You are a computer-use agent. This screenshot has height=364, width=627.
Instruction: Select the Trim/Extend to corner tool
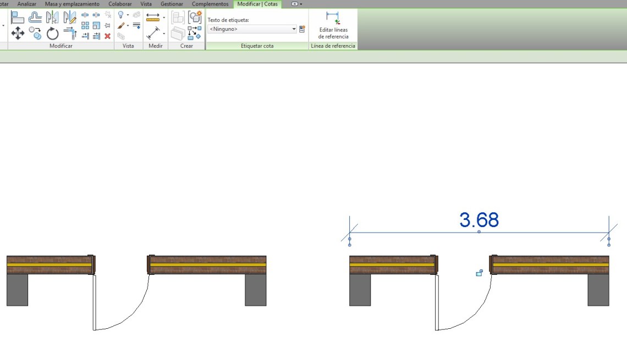(70, 34)
